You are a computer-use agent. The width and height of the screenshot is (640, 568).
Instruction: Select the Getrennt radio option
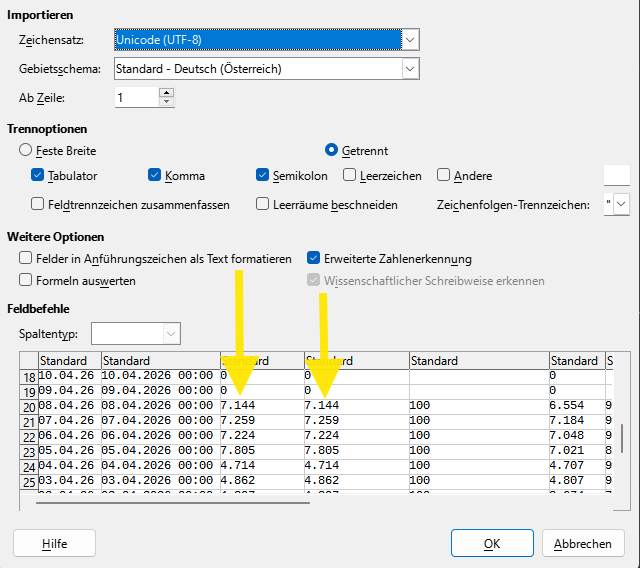pyautogui.click(x=332, y=150)
